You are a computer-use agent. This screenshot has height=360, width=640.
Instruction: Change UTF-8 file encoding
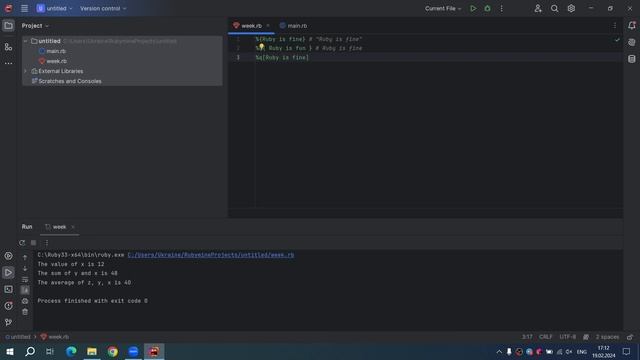(x=568, y=337)
